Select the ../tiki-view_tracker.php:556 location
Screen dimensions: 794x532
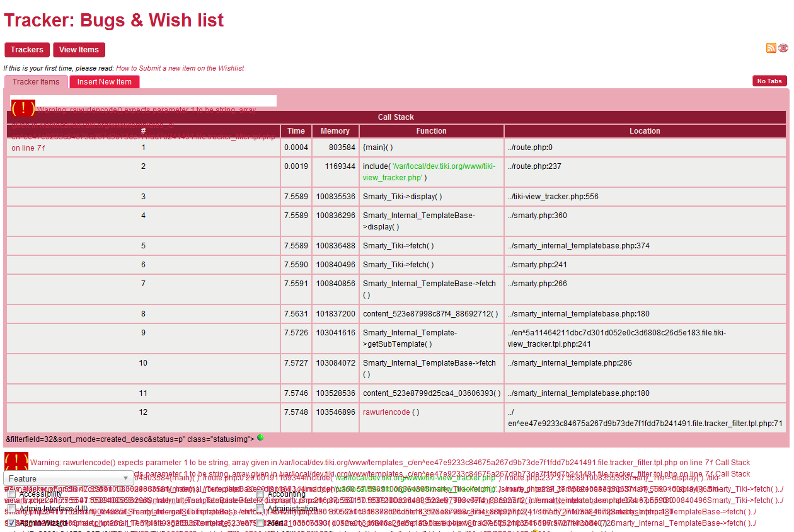645,197
